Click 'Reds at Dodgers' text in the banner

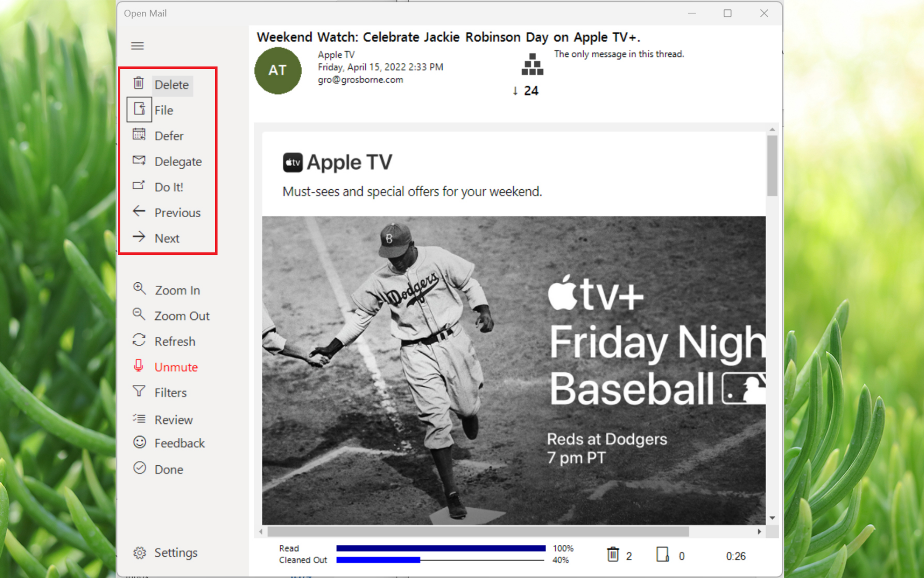coord(607,439)
